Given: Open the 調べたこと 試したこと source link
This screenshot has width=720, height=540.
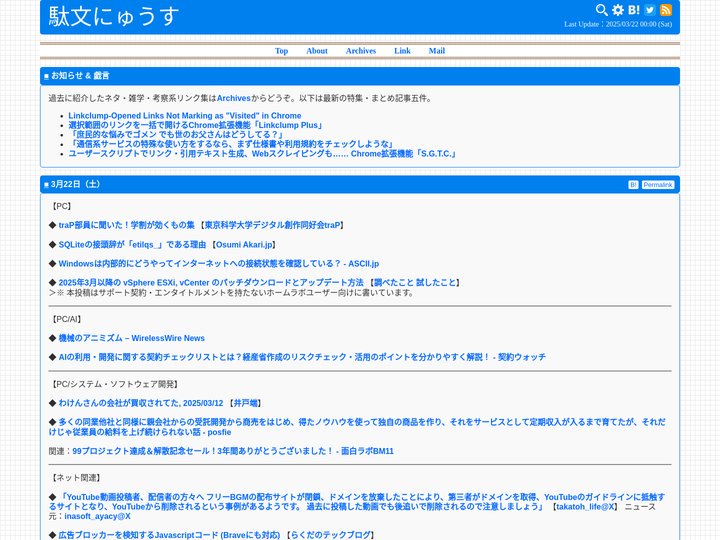Looking at the screenshot, I should point(415,283).
